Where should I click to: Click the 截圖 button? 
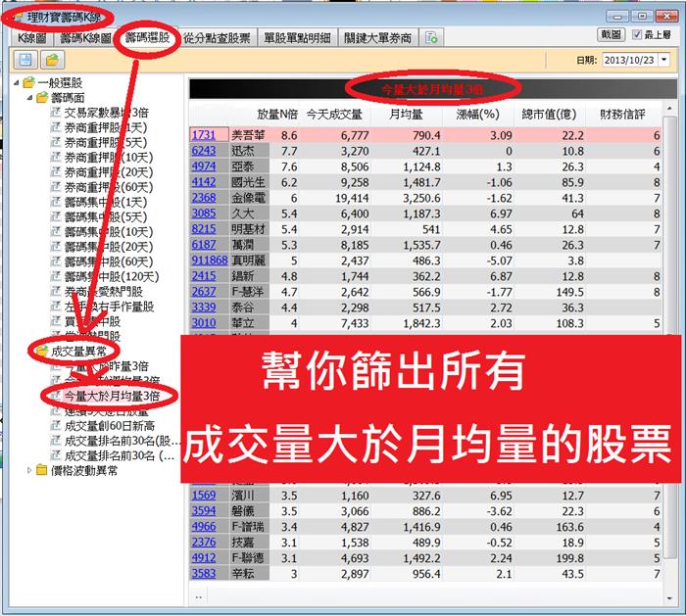coord(611,34)
